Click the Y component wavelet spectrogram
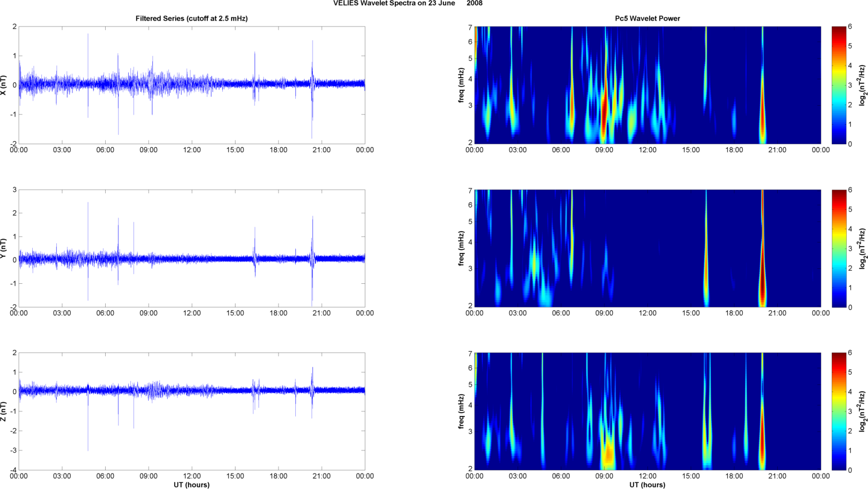Viewport: 868px width, 489px height. pos(647,248)
